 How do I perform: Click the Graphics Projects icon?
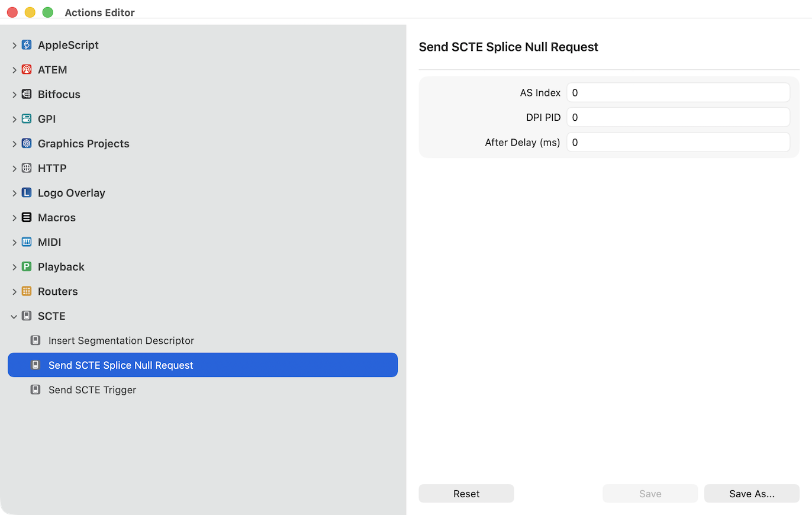point(27,144)
